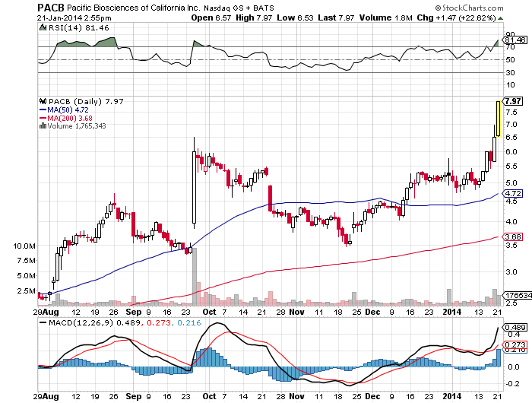
Task: Click the tall late-September volume spike bar
Action: 195,277
